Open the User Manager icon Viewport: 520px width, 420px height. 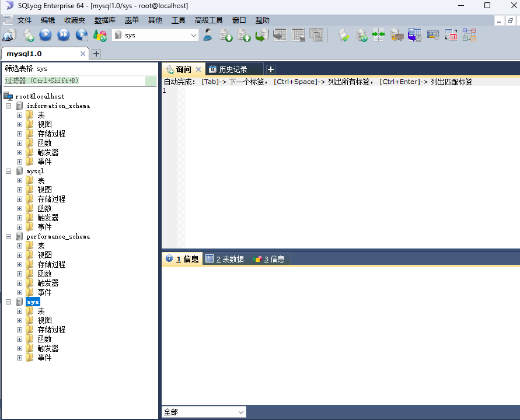click(208, 36)
